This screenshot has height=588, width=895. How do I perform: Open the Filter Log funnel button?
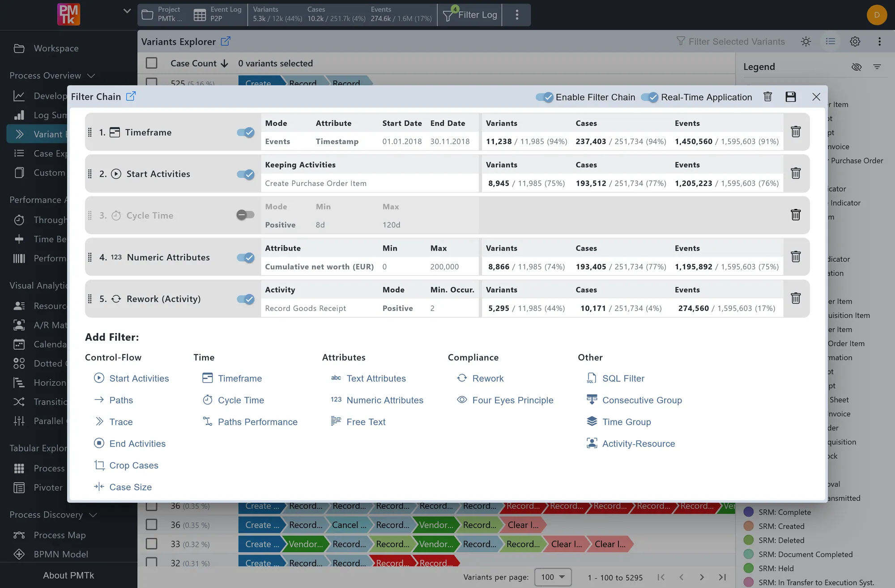pos(470,15)
